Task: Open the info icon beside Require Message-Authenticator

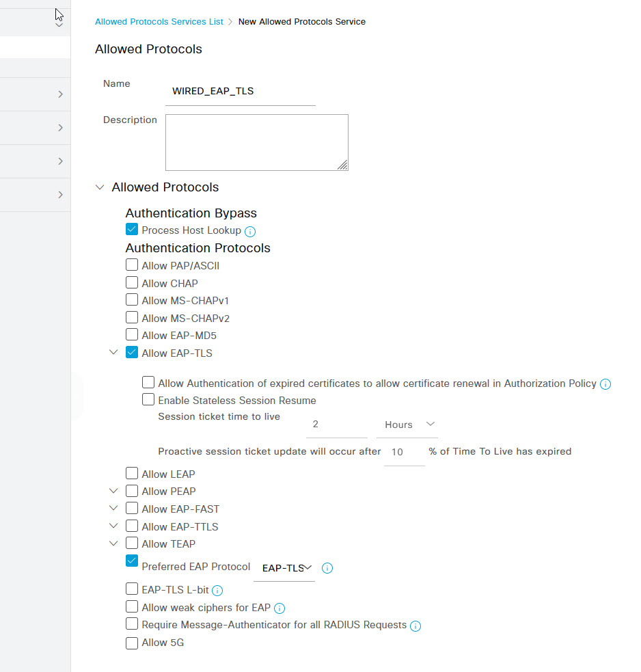Action: pos(415,626)
